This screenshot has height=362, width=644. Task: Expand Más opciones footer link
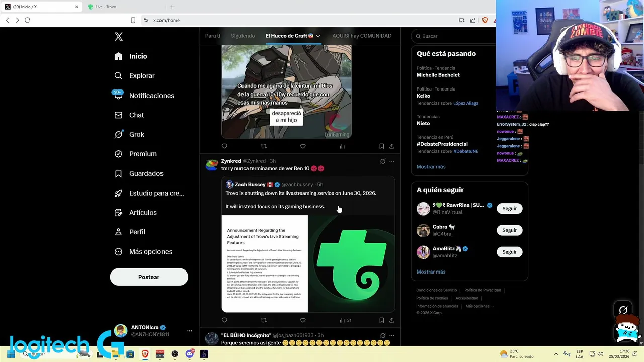pos(479,306)
